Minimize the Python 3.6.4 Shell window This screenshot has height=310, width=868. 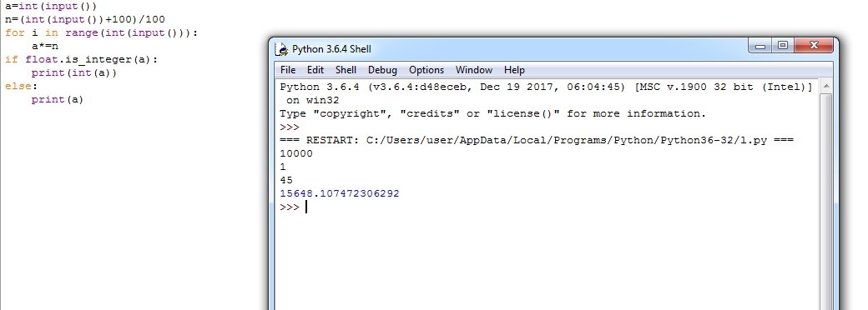(760, 47)
